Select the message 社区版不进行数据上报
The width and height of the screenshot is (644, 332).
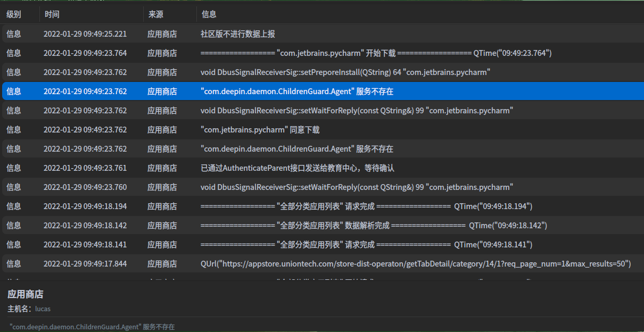point(238,34)
